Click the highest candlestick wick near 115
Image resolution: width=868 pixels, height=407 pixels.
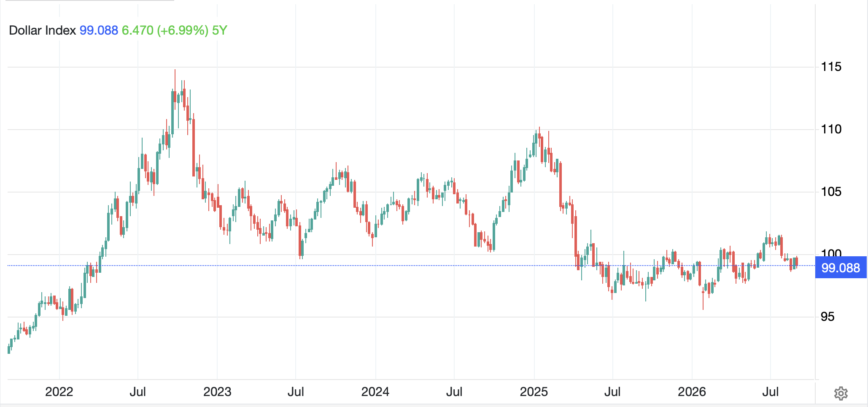pyautogui.click(x=175, y=80)
